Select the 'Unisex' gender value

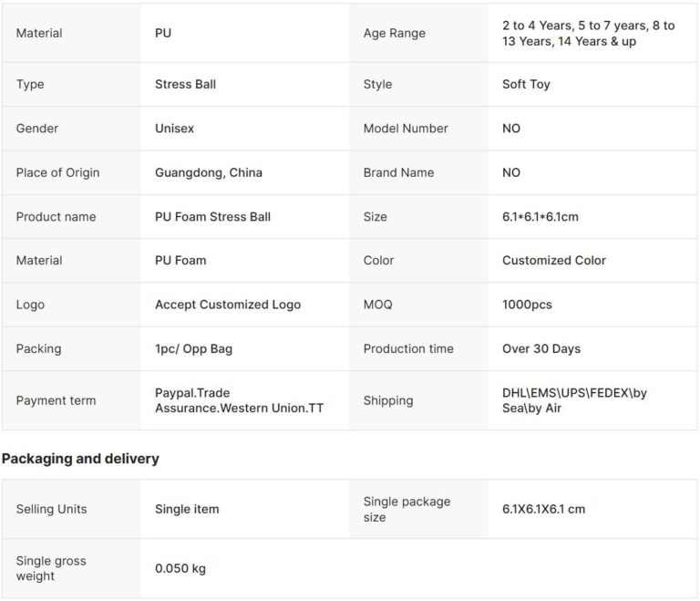tap(174, 129)
